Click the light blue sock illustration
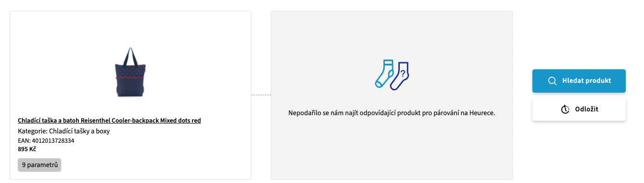Screen dimensions: 644x183 (385, 73)
